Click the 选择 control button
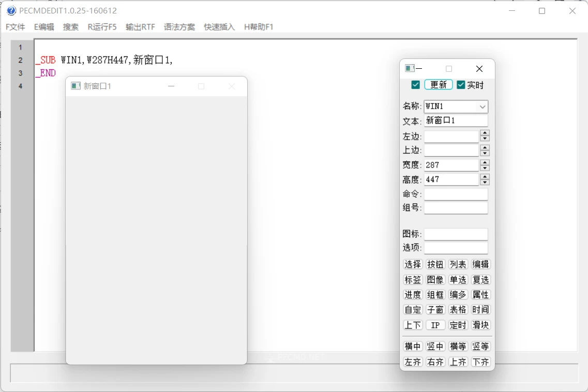 click(413, 264)
